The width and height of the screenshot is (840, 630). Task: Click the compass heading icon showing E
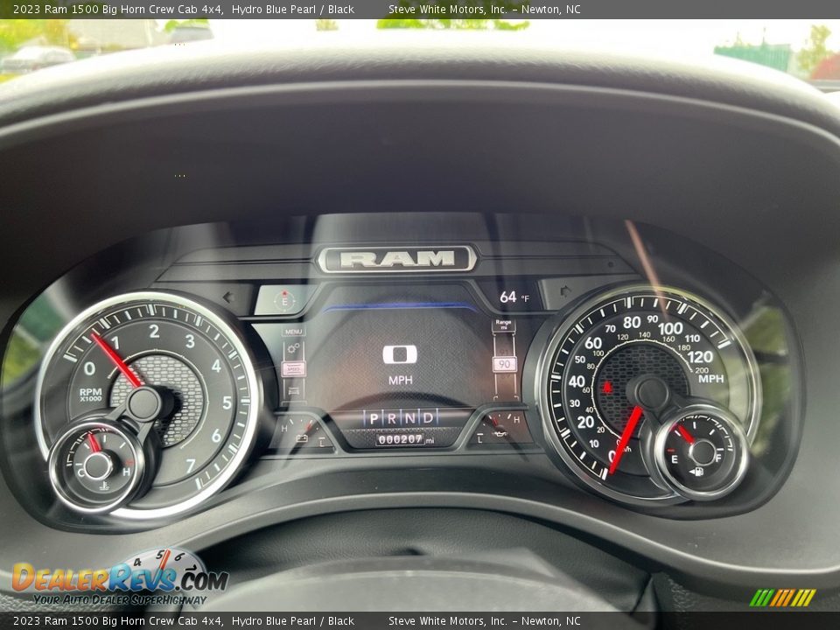coord(283,299)
